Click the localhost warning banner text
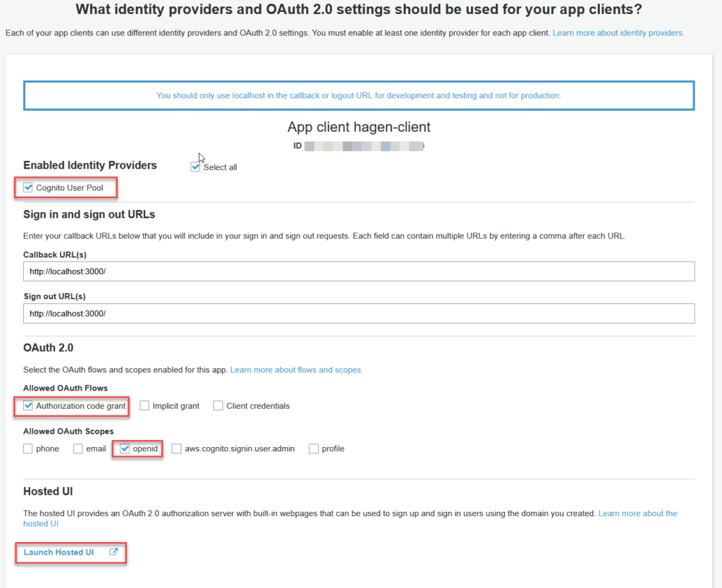Screen dimensions: 722x588 pos(359,95)
